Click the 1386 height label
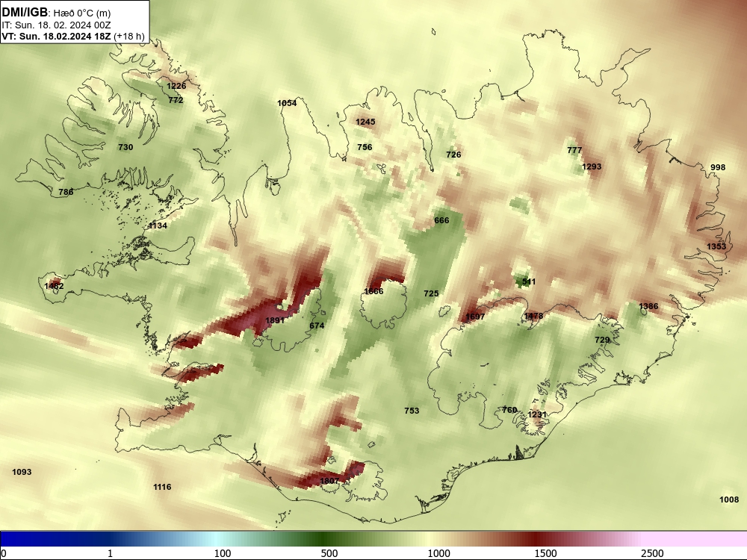Image resolution: width=747 pixels, height=560 pixels. pyautogui.click(x=648, y=307)
